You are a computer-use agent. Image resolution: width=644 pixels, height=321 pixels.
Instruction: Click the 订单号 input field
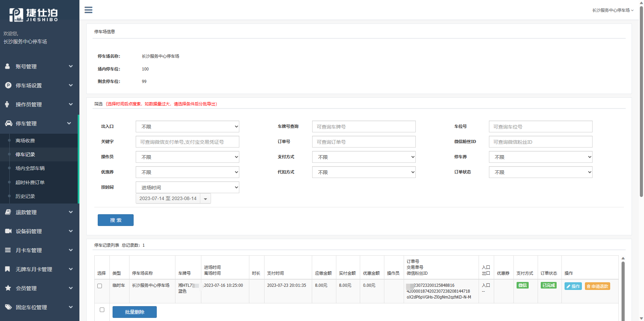click(x=364, y=142)
